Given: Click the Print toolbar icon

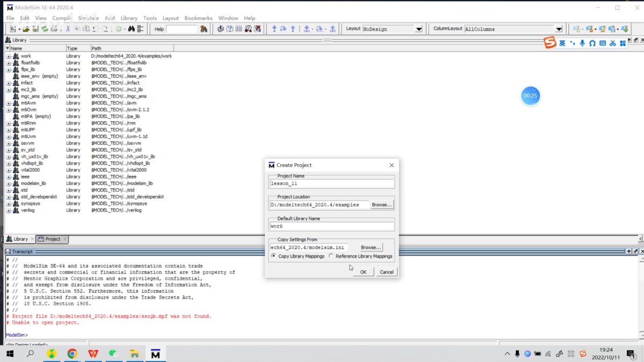Looking at the screenshot, I should pos(54,29).
